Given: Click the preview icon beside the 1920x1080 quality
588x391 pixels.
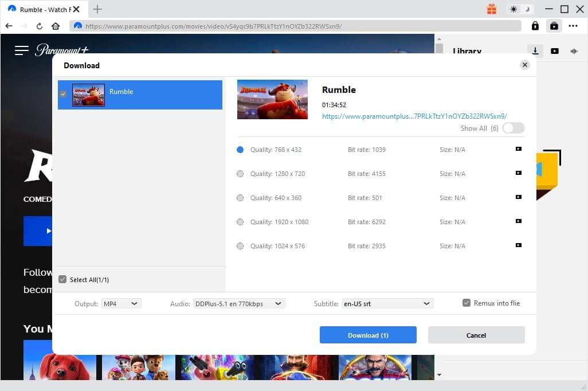Looking at the screenshot, I should click(x=518, y=221).
